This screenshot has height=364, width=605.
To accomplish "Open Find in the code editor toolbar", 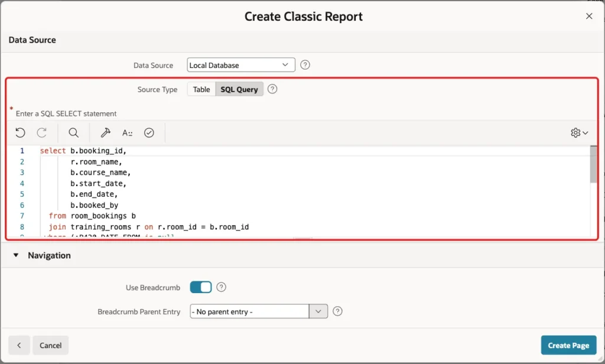I will click(x=73, y=133).
